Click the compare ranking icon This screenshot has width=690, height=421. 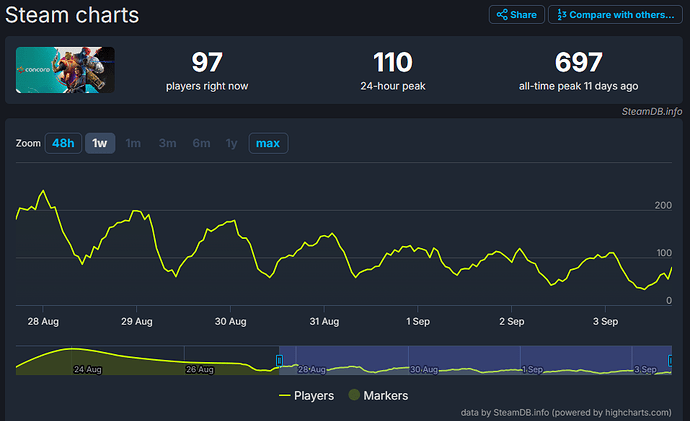click(562, 15)
